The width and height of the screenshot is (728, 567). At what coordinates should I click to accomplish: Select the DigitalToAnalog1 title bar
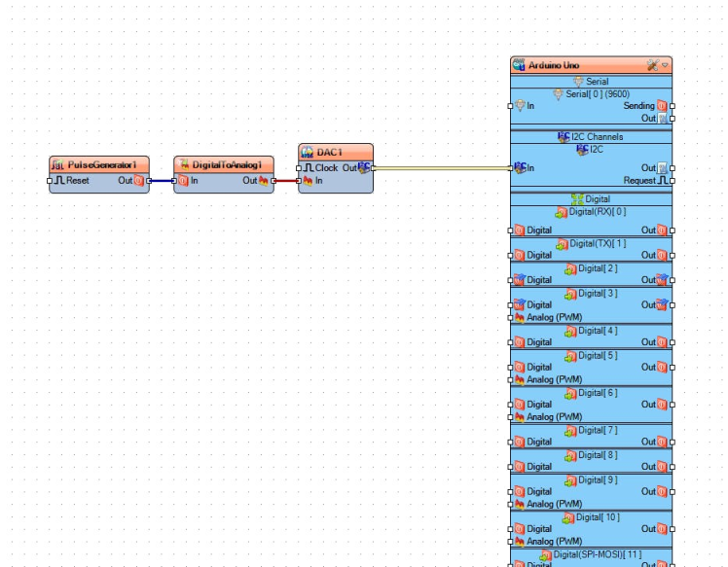(x=224, y=164)
